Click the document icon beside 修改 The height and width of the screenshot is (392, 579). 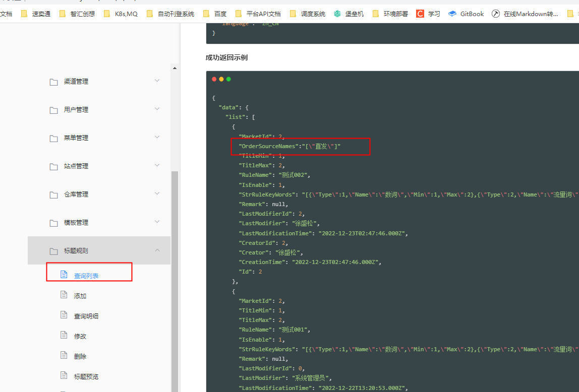(64, 335)
